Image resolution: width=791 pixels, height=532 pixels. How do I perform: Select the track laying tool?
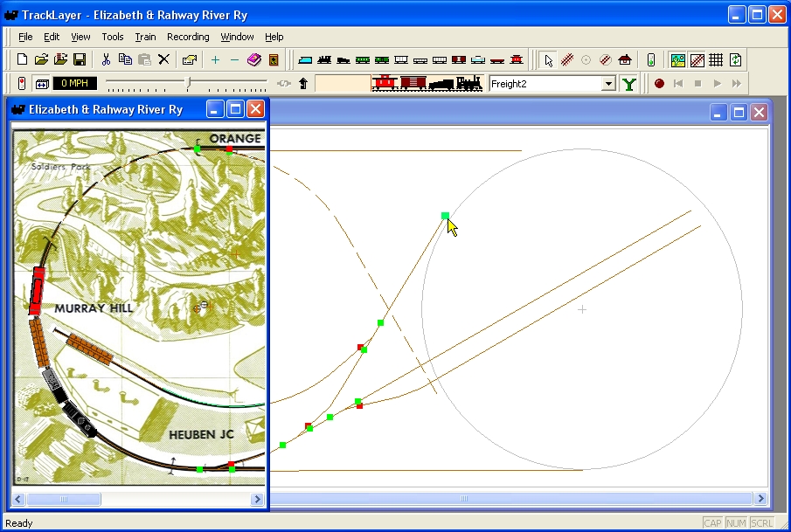tap(567, 60)
